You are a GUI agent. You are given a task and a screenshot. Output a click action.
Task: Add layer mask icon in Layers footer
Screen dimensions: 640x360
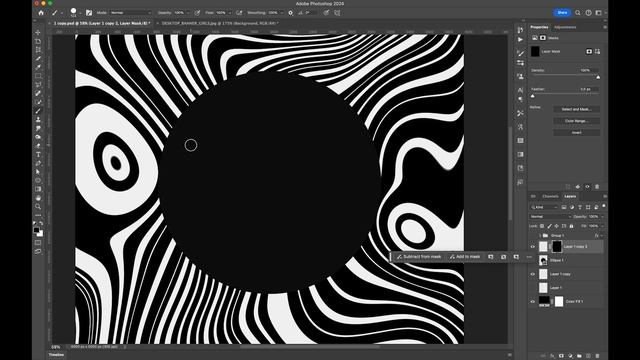561,356
